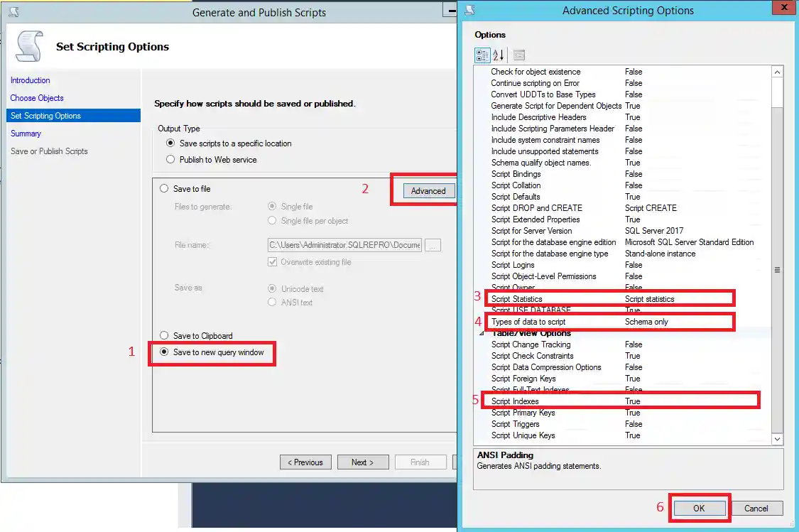Return to the Introduction step
This screenshot has width=799, height=532.
tap(30, 80)
